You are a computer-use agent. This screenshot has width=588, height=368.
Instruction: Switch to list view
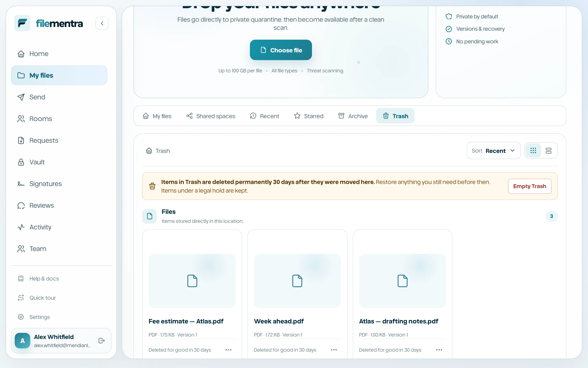548,151
